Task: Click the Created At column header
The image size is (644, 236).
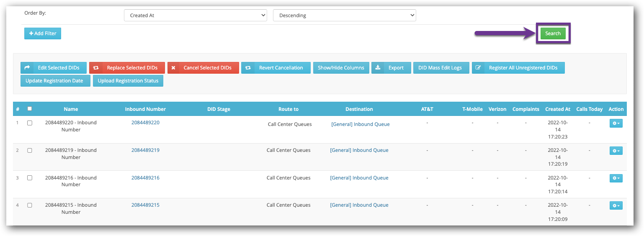Action: pos(558,109)
